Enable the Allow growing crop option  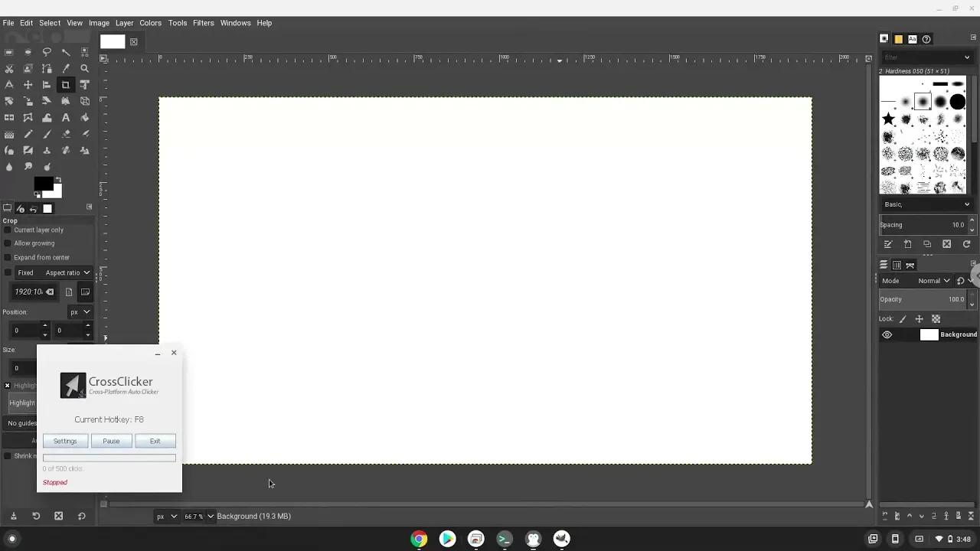(8, 243)
